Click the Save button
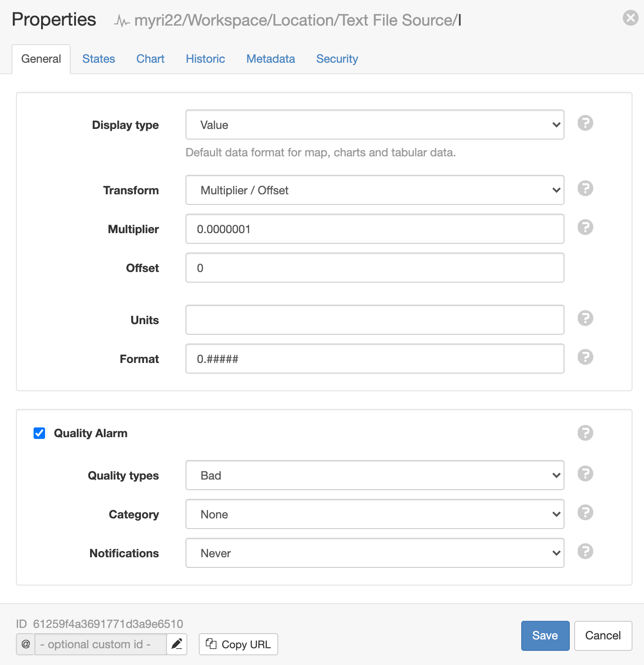 pos(545,635)
